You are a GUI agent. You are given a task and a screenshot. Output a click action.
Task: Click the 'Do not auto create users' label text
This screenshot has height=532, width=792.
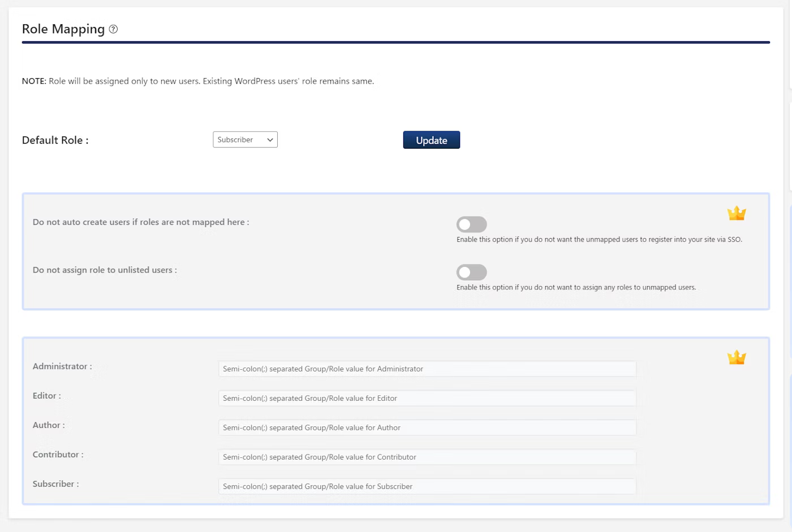click(x=141, y=222)
